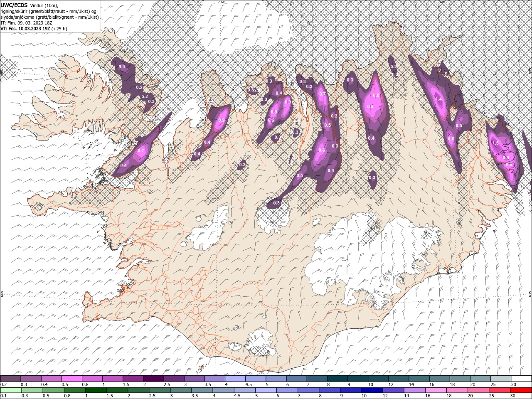Click the dark teal swatch between 8 and 9 top row
Image resolution: width=532 pixels, height=399 pixels.
(x=337, y=378)
